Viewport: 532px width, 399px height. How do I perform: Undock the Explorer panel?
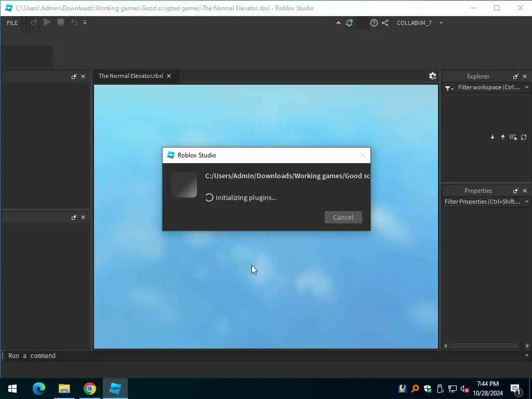[x=516, y=77]
